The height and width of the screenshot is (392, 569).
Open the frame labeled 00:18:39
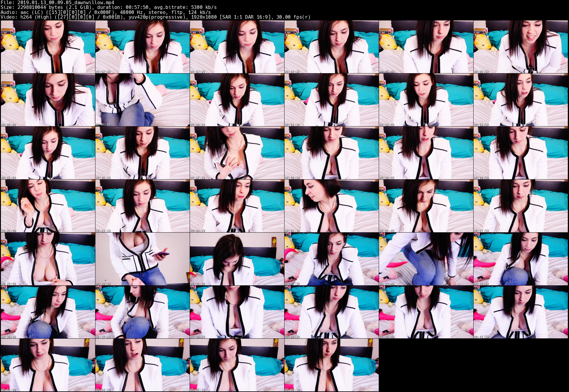(x=331, y=153)
